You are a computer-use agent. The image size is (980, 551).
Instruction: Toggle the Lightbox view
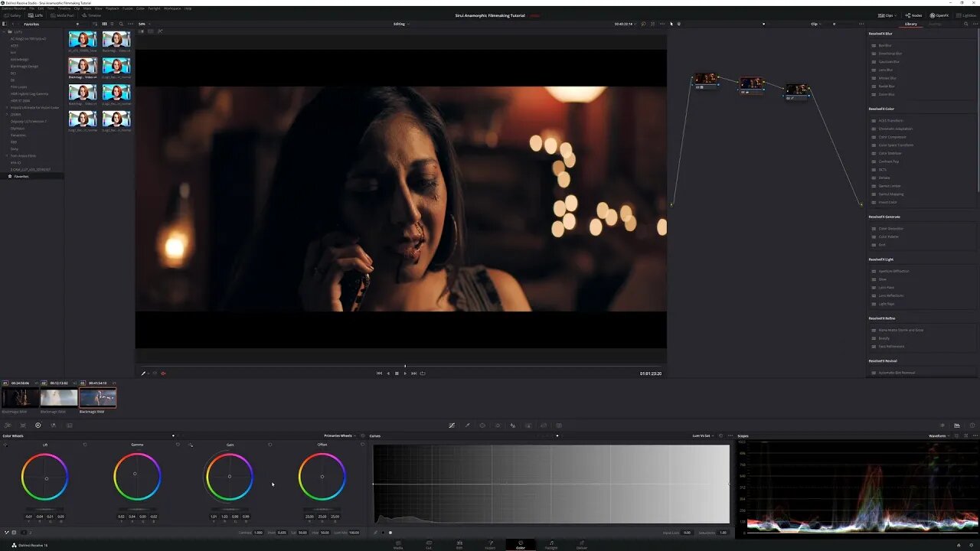(x=966, y=15)
